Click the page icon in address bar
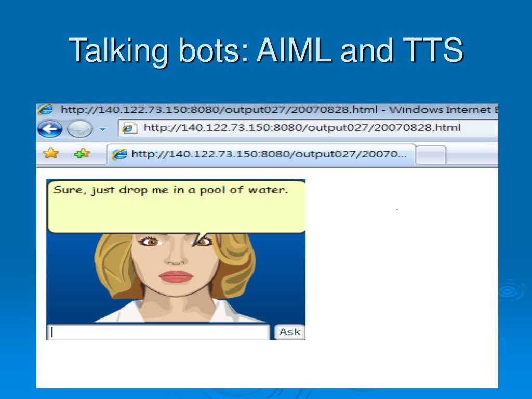The width and height of the screenshot is (532, 399). (129, 128)
